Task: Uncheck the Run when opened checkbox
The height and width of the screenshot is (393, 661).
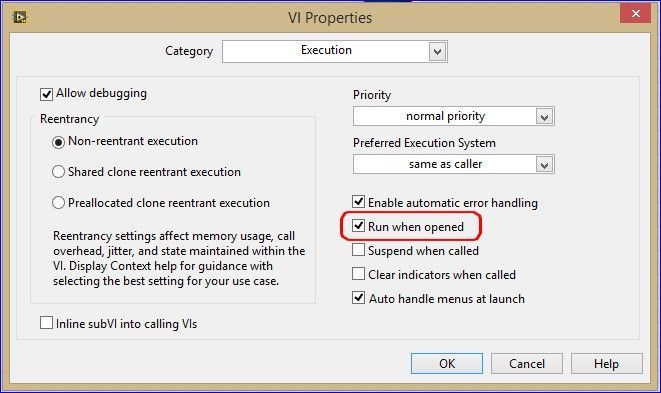Action: (358, 226)
